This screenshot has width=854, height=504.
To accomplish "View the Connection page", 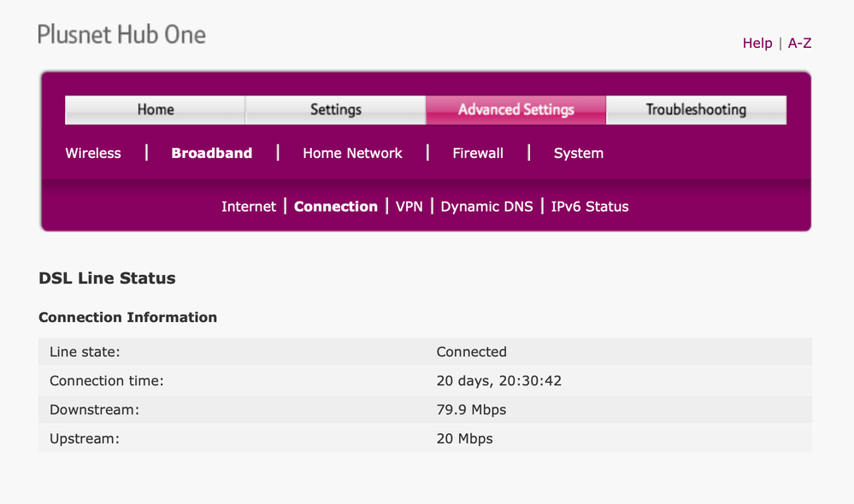I will pos(335,206).
